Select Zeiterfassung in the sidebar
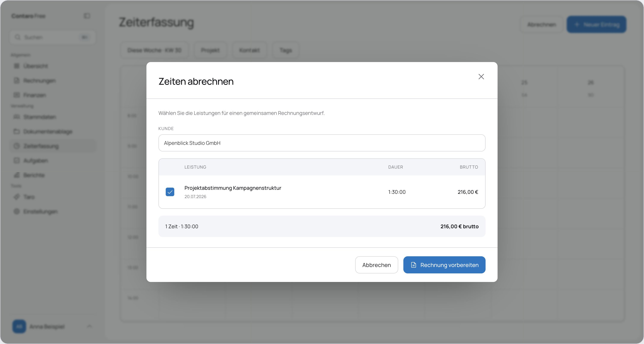Image resolution: width=644 pixels, height=344 pixels. click(x=52, y=146)
